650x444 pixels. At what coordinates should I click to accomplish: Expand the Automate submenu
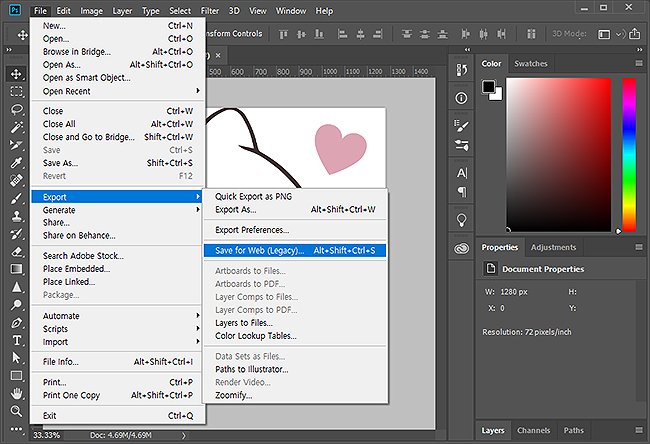(118, 316)
